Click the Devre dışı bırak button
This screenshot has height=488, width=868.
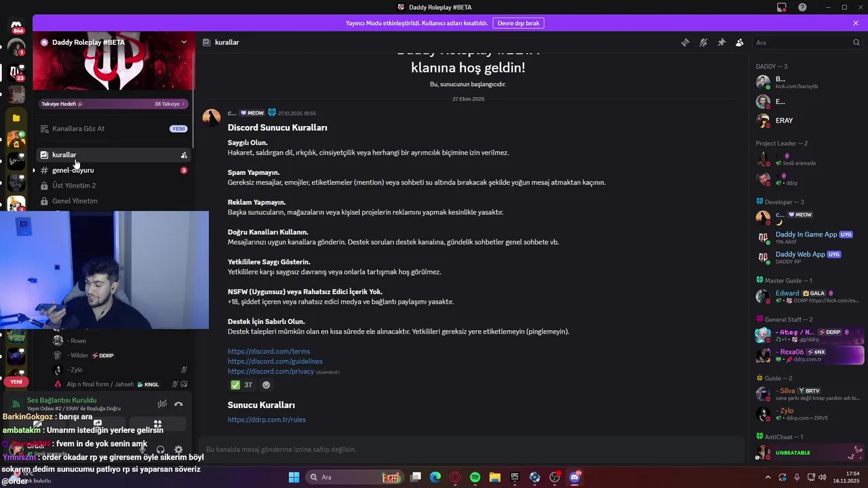(518, 23)
